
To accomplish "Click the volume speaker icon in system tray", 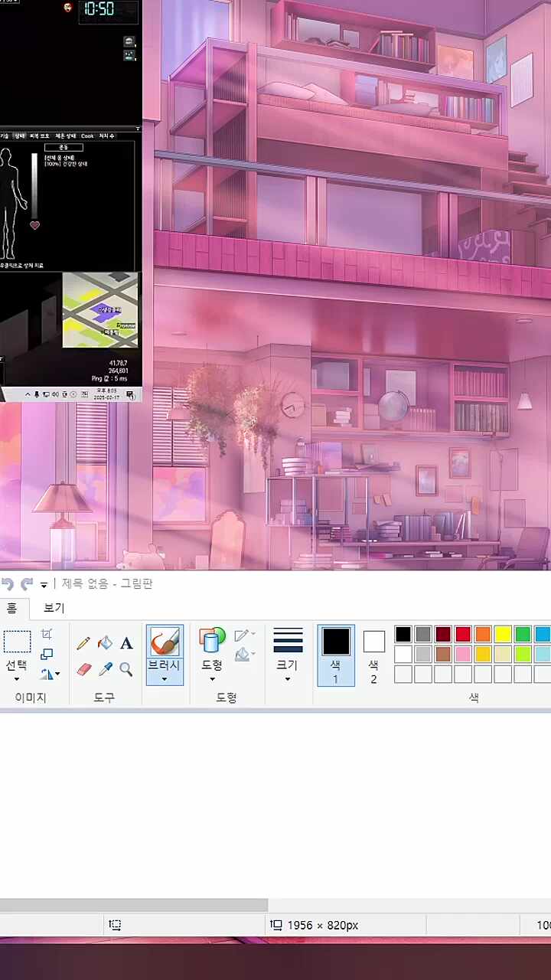I will pos(55,394).
